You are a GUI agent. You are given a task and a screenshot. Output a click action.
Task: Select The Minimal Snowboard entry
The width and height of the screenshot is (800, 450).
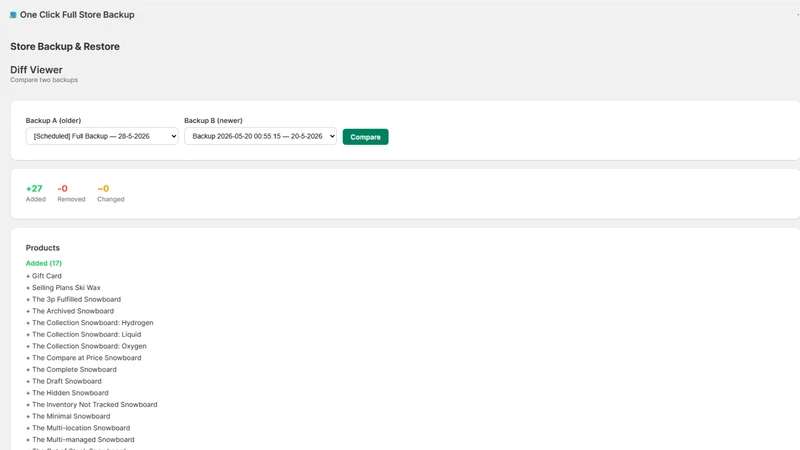tap(68, 416)
